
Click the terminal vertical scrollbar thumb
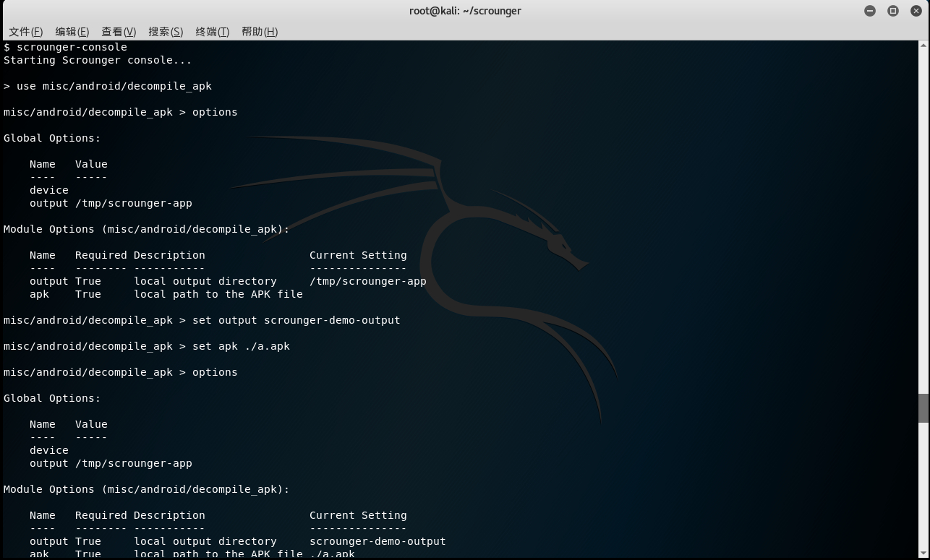tap(923, 408)
